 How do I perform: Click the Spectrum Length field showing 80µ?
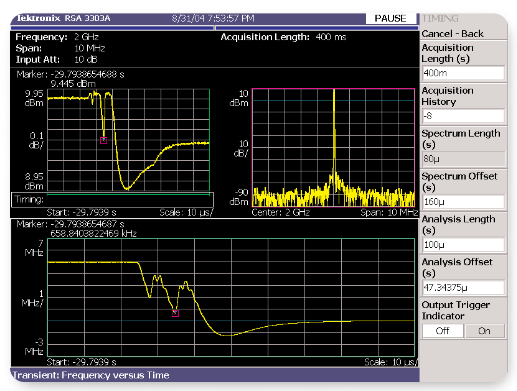click(463, 159)
